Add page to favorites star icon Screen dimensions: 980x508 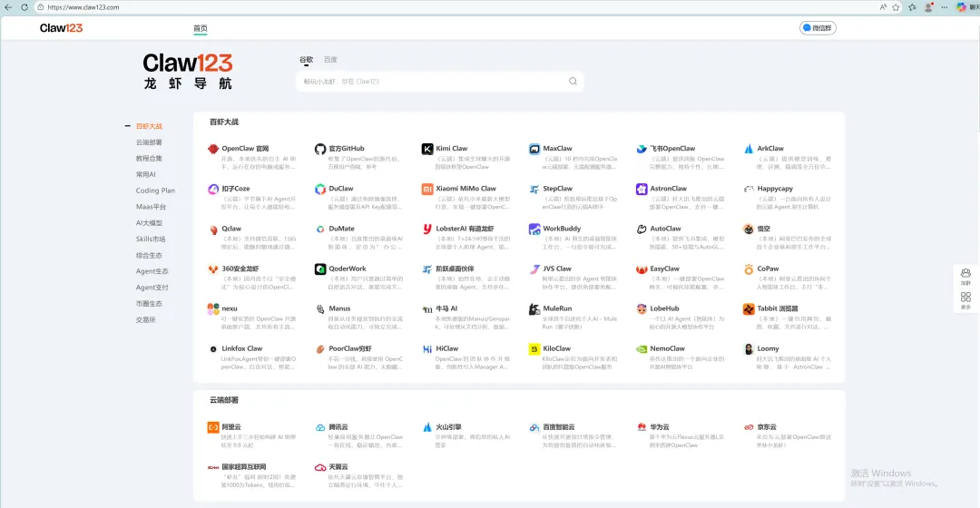click(x=897, y=7)
